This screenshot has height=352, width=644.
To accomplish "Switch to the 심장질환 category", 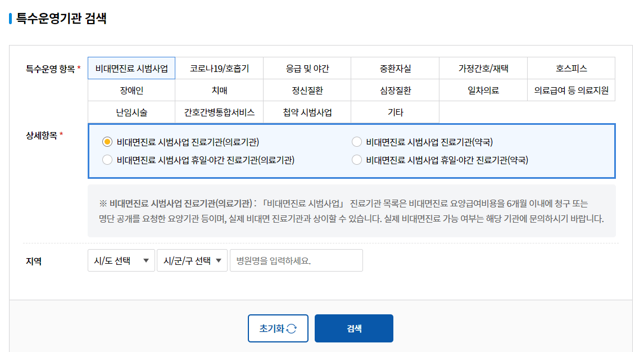I will pos(394,89).
